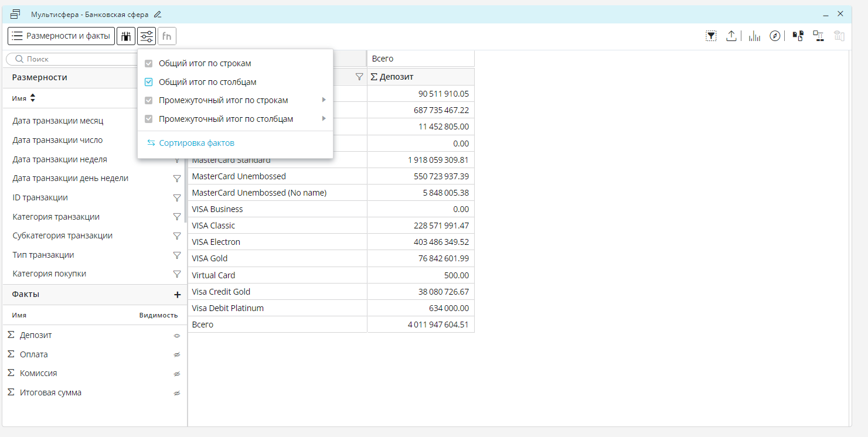Click the copy documents icon in toolbar
Viewport: 868px width, 437px height.
798,36
